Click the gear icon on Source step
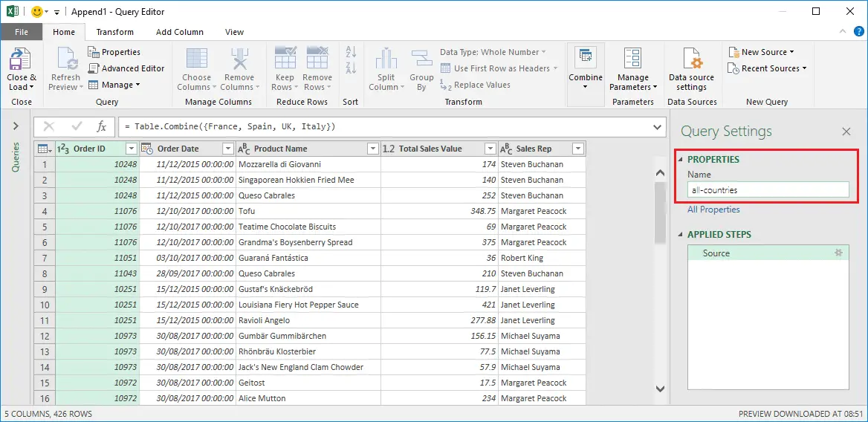 pyautogui.click(x=838, y=253)
